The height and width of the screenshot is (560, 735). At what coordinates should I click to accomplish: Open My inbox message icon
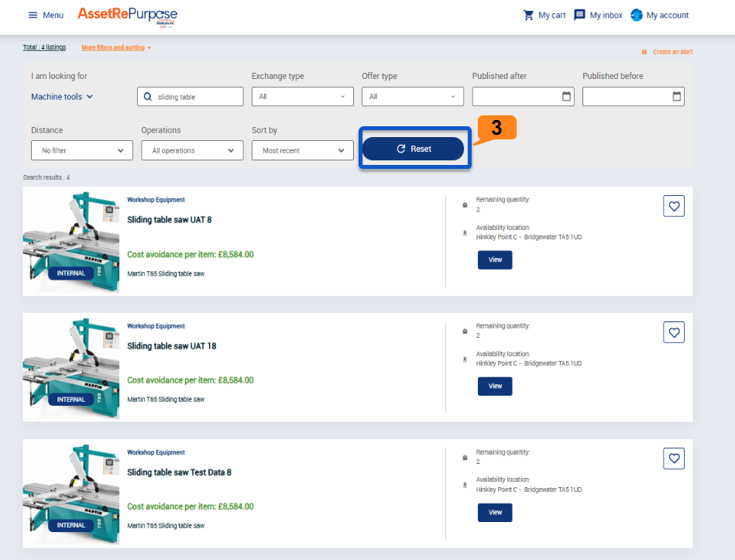coord(579,15)
